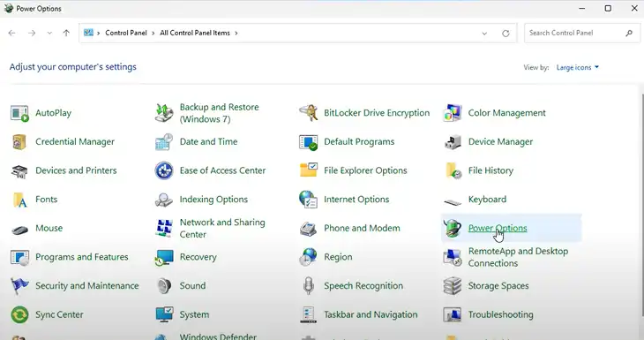644x340 pixels.
Task: Open Backup and Restore icon
Action: (x=164, y=113)
